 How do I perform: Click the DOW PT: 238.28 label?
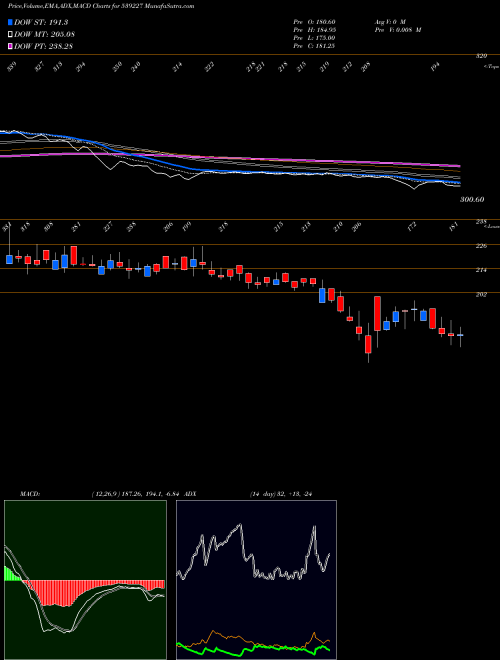(x=44, y=46)
